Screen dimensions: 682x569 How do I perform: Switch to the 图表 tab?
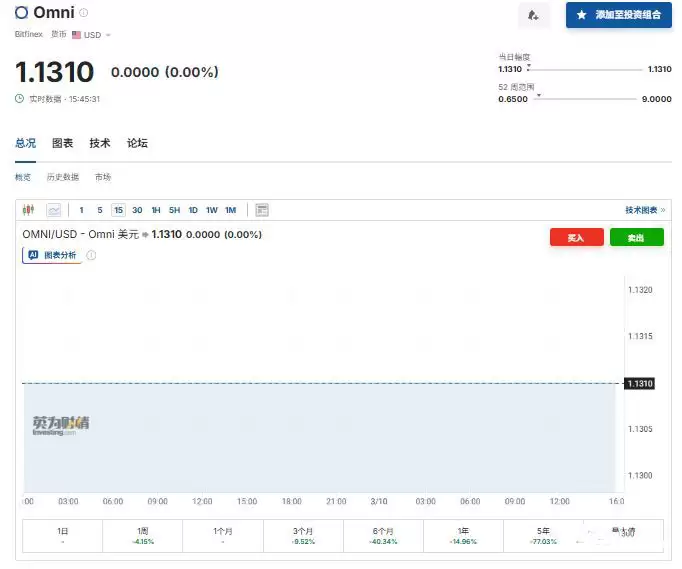tap(62, 143)
